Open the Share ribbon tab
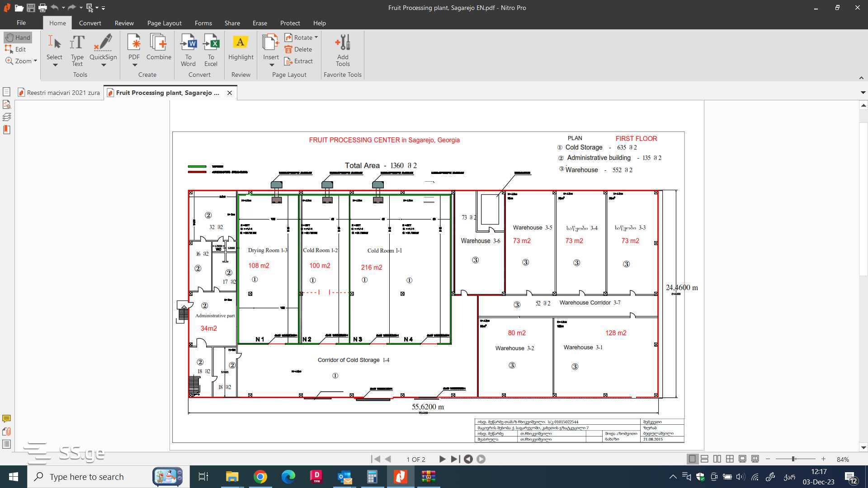The image size is (868, 488). [x=232, y=23]
